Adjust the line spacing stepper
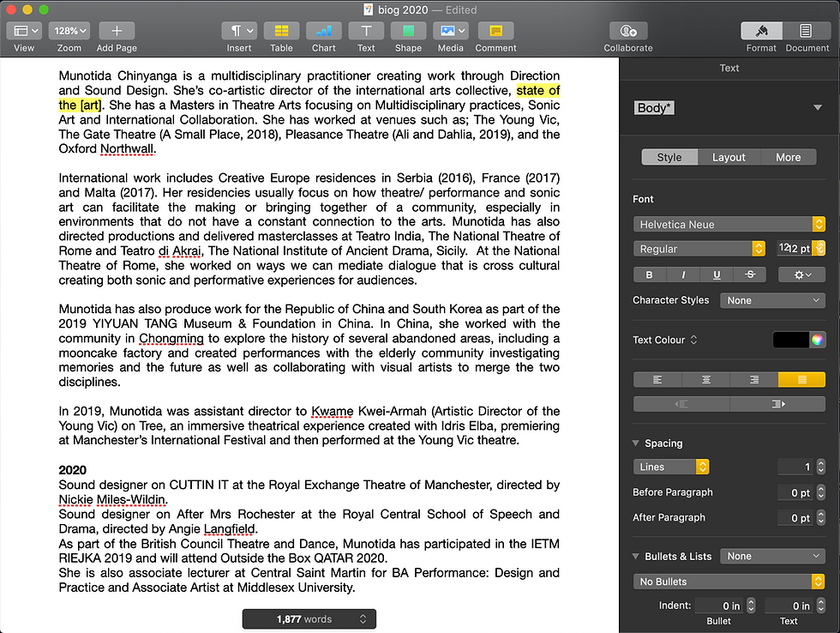Image resolution: width=840 pixels, height=633 pixels. coord(821,467)
